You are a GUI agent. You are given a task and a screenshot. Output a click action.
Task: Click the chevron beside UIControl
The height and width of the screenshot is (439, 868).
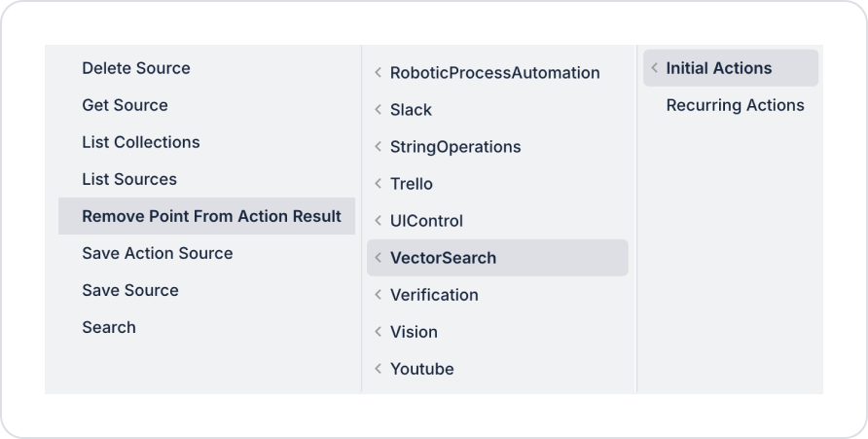click(378, 221)
